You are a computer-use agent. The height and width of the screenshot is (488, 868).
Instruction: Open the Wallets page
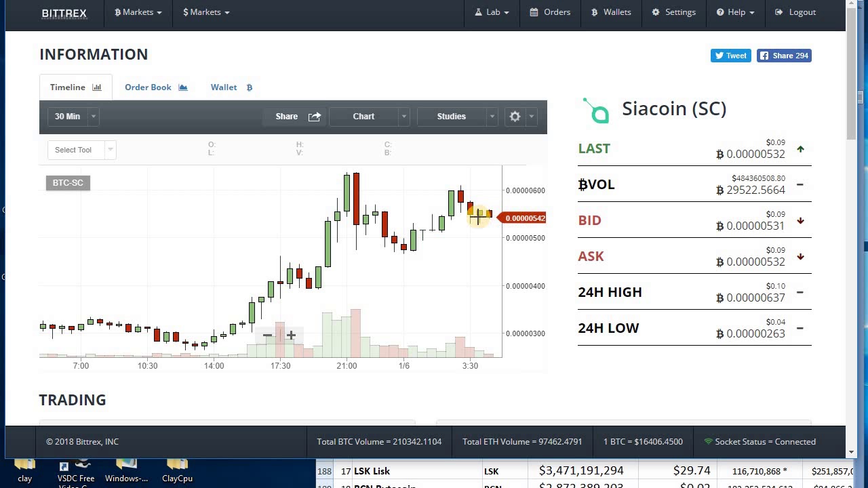coord(611,12)
